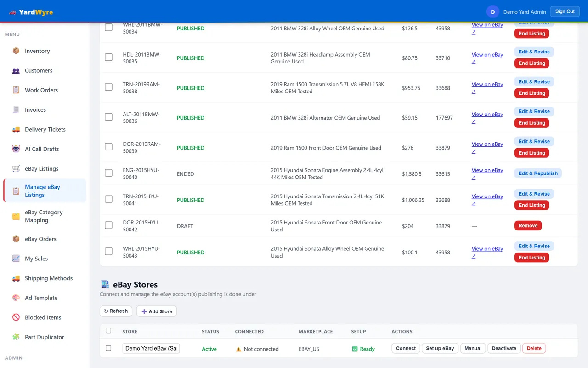The width and height of the screenshot is (588, 368).
Task: Tick checkbox for DOR-2019RAM-50039 row
Action: click(108, 147)
